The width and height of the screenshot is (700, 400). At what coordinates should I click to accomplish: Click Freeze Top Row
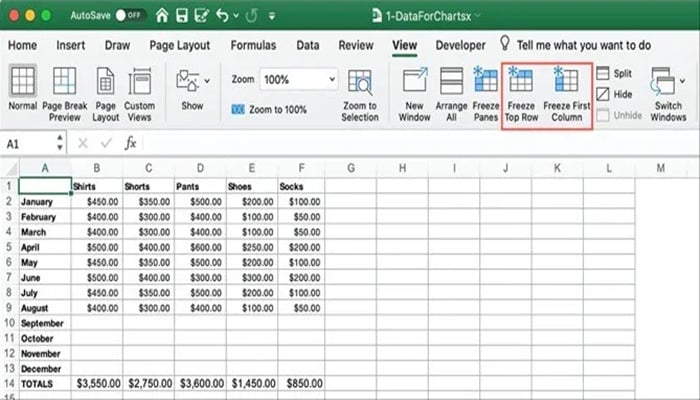pos(521,94)
